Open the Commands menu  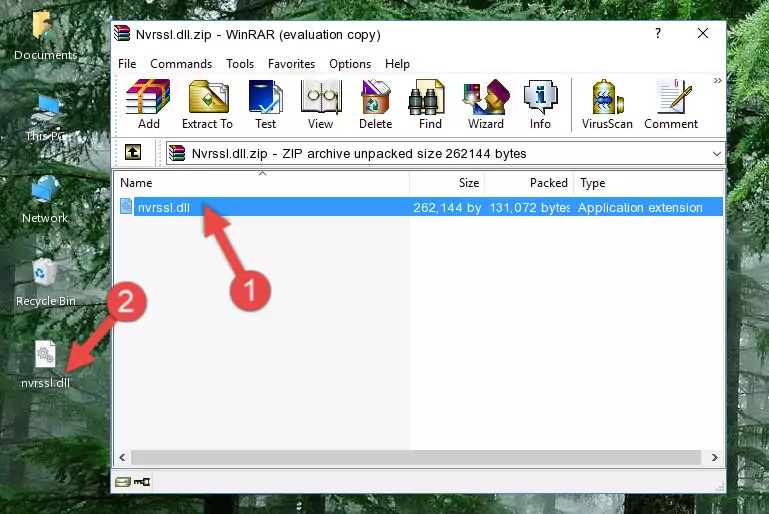(x=181, y=64)
